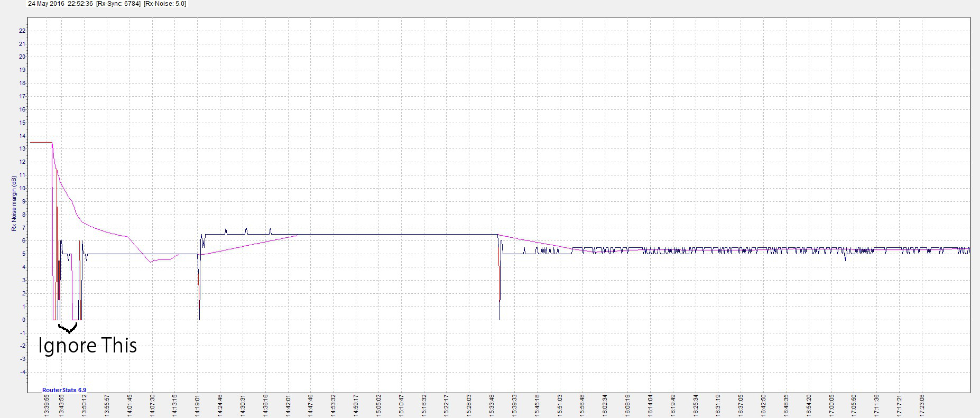Click the x-axis time label 15:39:33

(x=515, y=406)
